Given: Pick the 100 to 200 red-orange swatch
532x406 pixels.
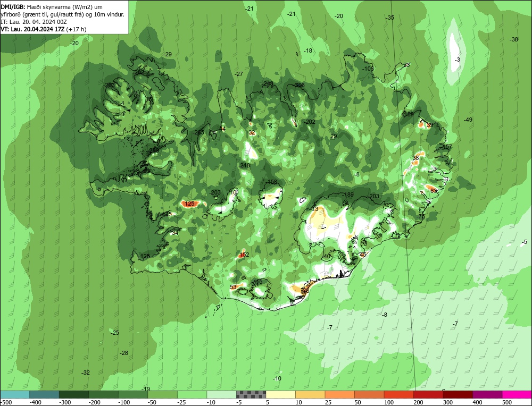Looking at the screenshot, I should pos(398,395).
